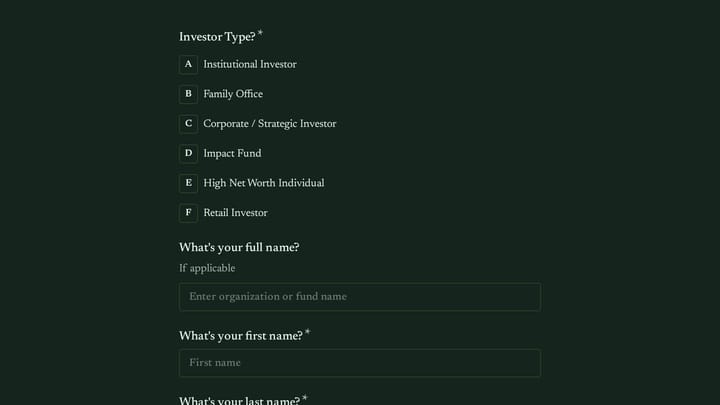Screen dimensions: 720x405
Task: Click the What's your first name? heading
Action: coord(241,337)
